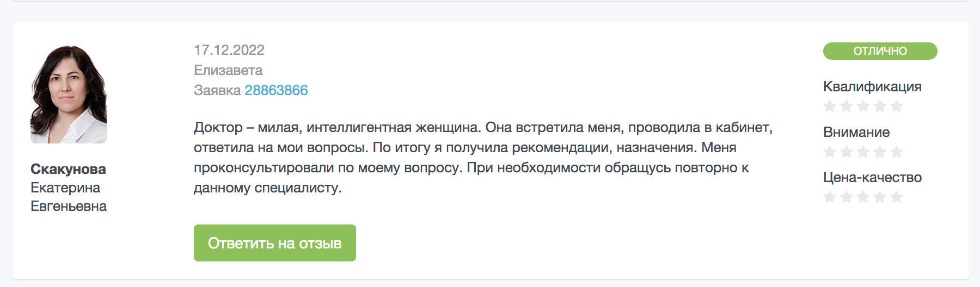980x287 pixels.
Task: Click the first star under Цена-качество
Action: click(830, 197)
